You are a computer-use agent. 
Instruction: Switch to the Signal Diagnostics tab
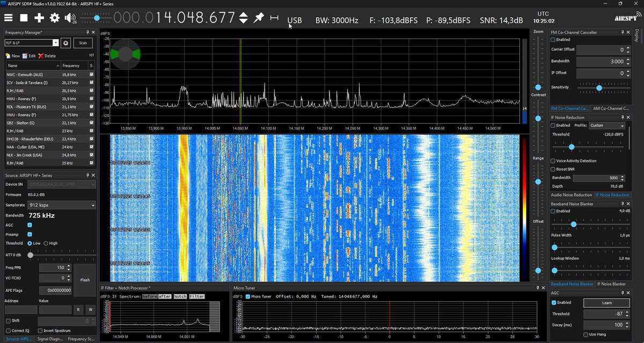(x=50, y=339)
